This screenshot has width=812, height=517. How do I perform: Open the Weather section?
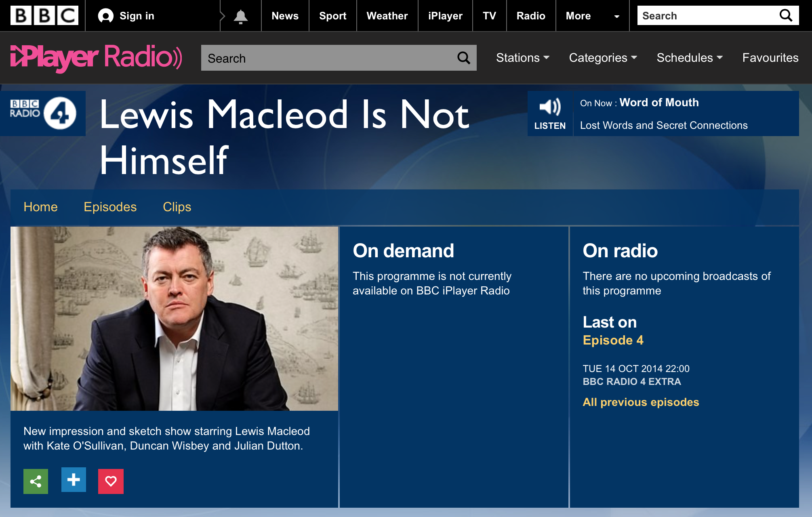click(x=387, y=16)
